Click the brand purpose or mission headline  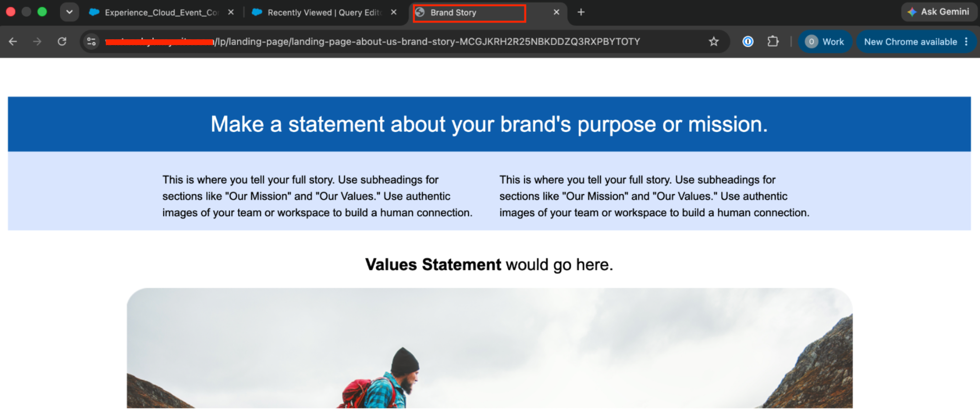(489, 124)
